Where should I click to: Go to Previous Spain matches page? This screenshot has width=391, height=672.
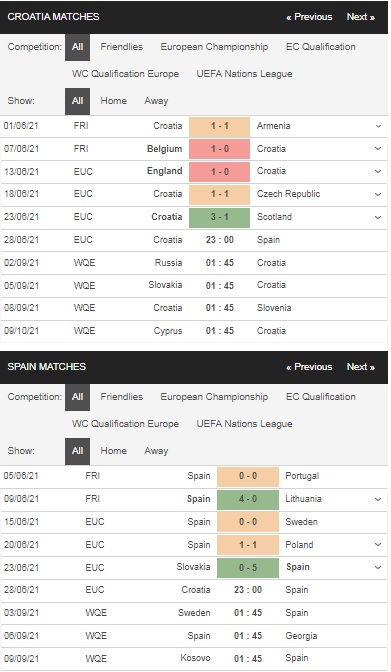[309, 367]
